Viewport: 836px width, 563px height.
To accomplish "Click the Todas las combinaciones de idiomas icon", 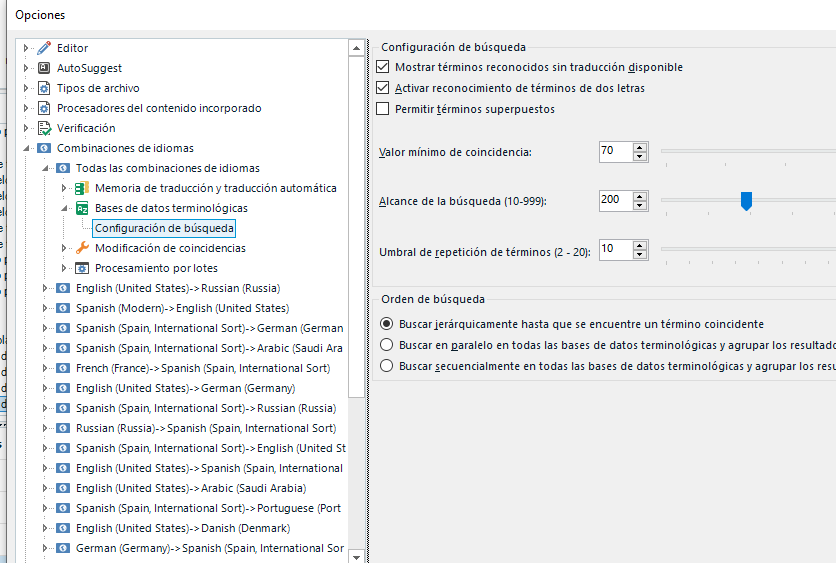I will [x=63, y=168].
